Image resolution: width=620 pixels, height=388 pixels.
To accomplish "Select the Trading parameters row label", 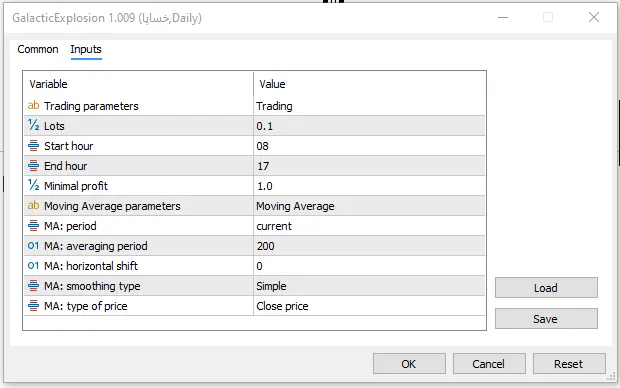I will click(x=91, y=106).
